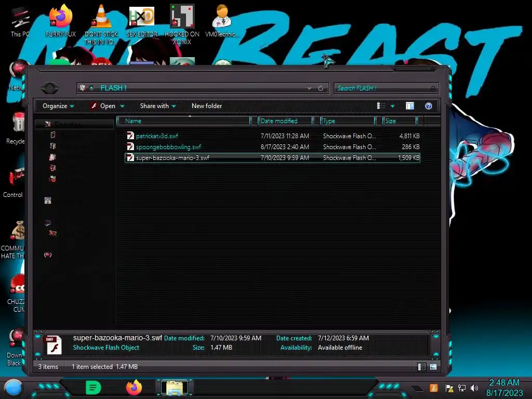
Task: Toggle the preview pane
Action: click(x=410, y=106)
